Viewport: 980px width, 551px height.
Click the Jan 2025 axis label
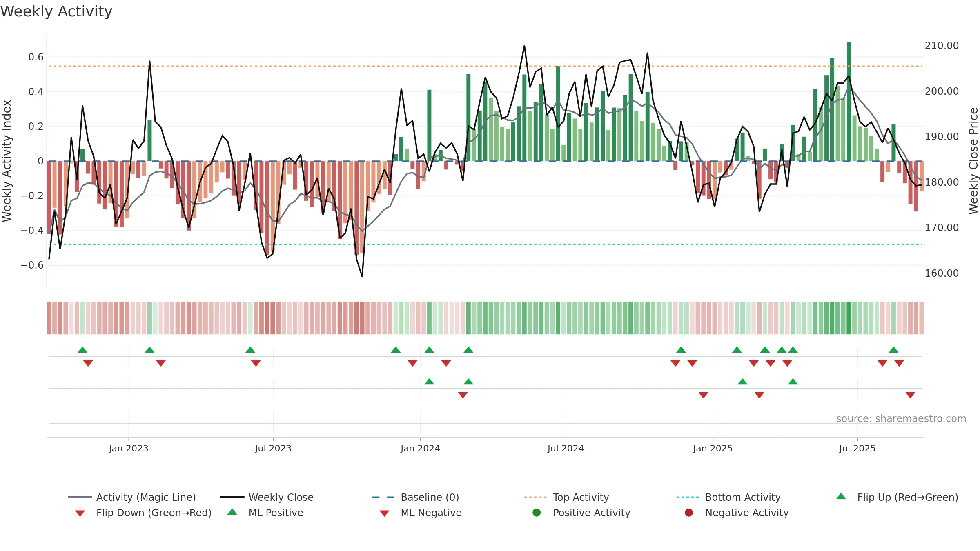click(x=713, y=448)
